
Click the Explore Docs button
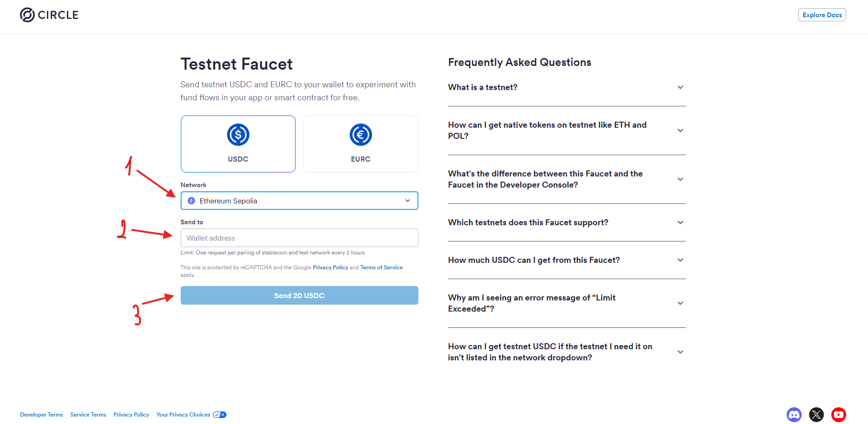[822, 15]
